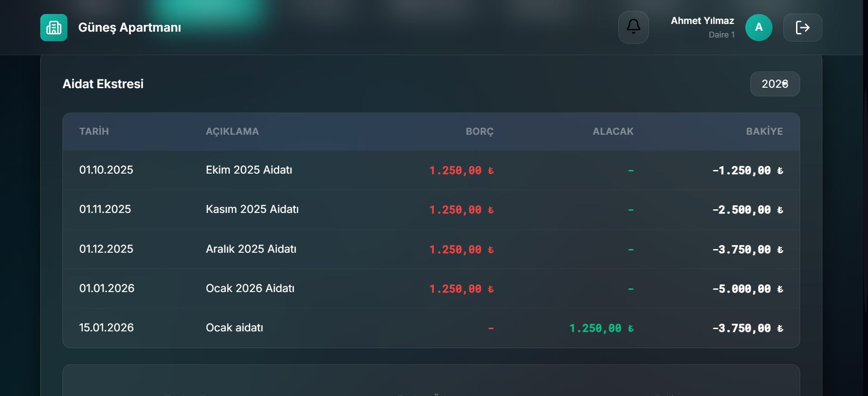Click the Ahmet Yılmaz user name
The height and width of the screenshot is (396, 868).
point(702,21)
